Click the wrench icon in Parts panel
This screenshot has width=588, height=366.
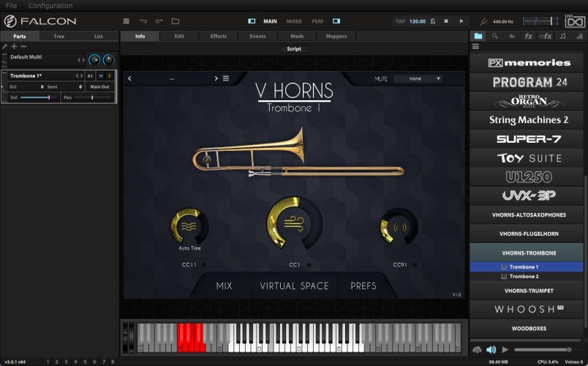coord(5,46)
